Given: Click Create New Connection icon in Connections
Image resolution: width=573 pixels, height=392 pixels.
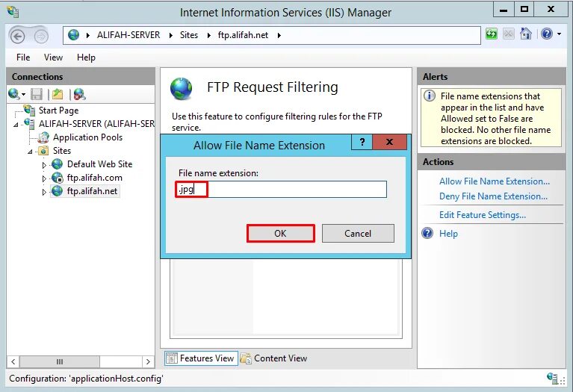Looking at the screenshot, I should [15, 94].
